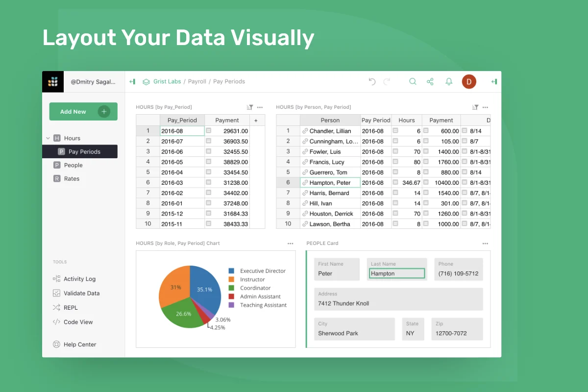The width and height of the screenshot is (588, 392).
Task: Click Hours column header
Action: [407, 120]
